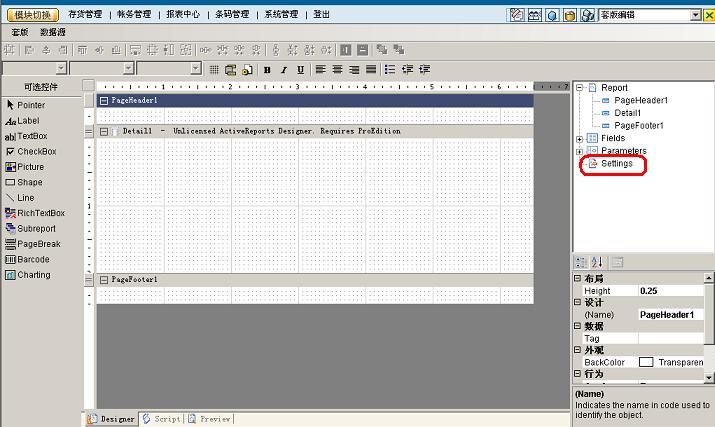Image resolution: width=715 pixels, height=427 pixels.
Task: Click the 模块切换 button
Action: point(32,15)
